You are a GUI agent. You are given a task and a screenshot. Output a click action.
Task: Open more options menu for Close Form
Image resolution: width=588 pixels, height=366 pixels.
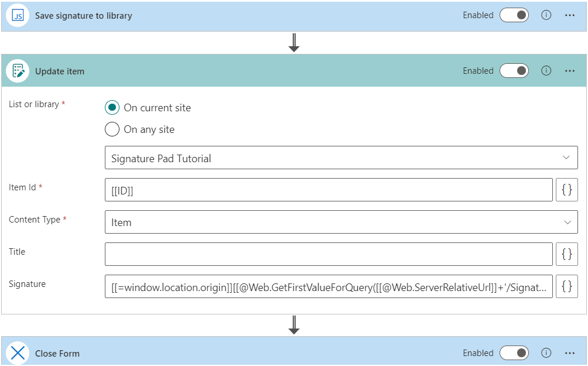pos(570,353)
